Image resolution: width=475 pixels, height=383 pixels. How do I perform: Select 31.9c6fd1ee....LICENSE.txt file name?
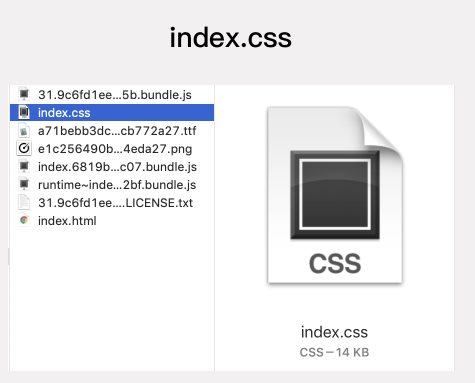pyautogui.click(x=115, y=203)
